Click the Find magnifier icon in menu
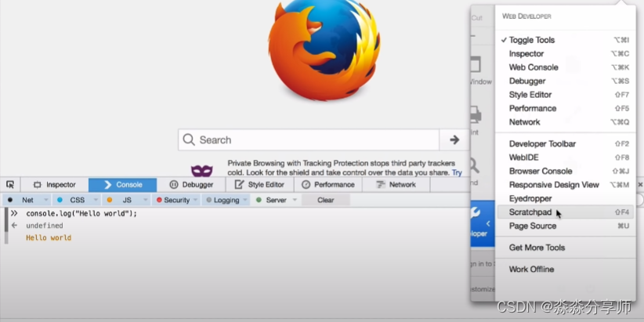Screen dimensions: 644x322 pos(474,165)
